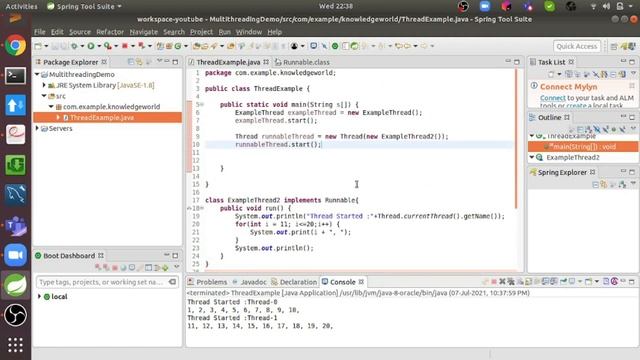Open the Run button dropdown arrow

tap(99, 46)
